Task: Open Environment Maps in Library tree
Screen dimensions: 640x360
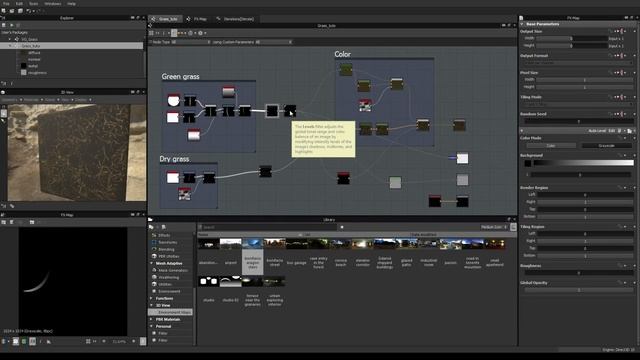Action: tap(174, 312)
